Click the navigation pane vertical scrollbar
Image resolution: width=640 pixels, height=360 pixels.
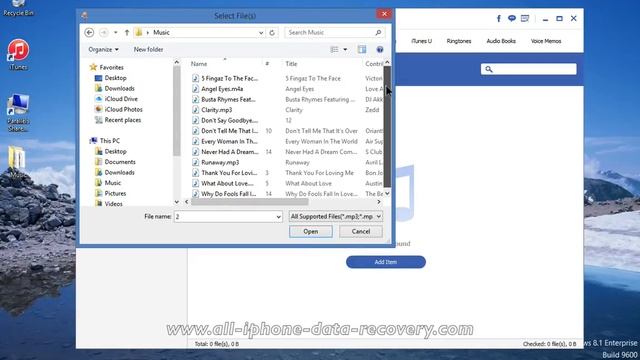177,110
